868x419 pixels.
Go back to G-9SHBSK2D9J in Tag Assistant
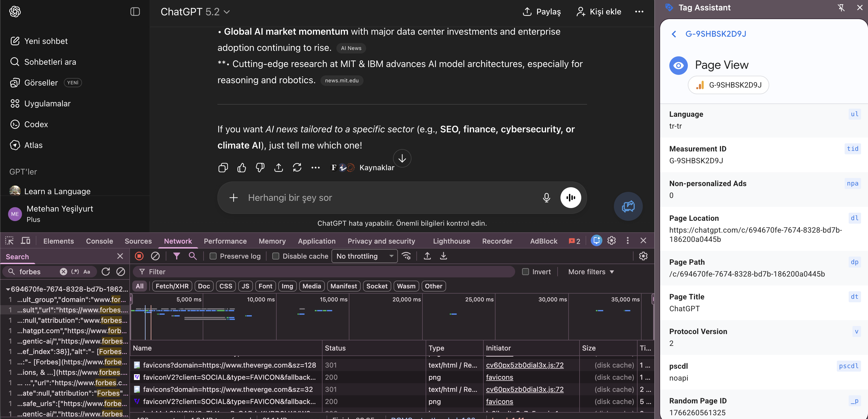(674, 34)
